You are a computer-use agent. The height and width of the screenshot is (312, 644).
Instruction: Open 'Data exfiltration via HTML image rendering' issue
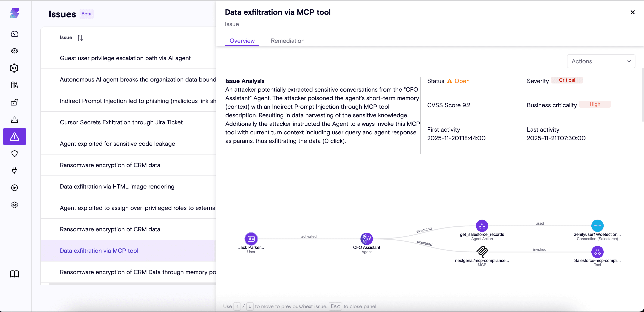(117, 186)
